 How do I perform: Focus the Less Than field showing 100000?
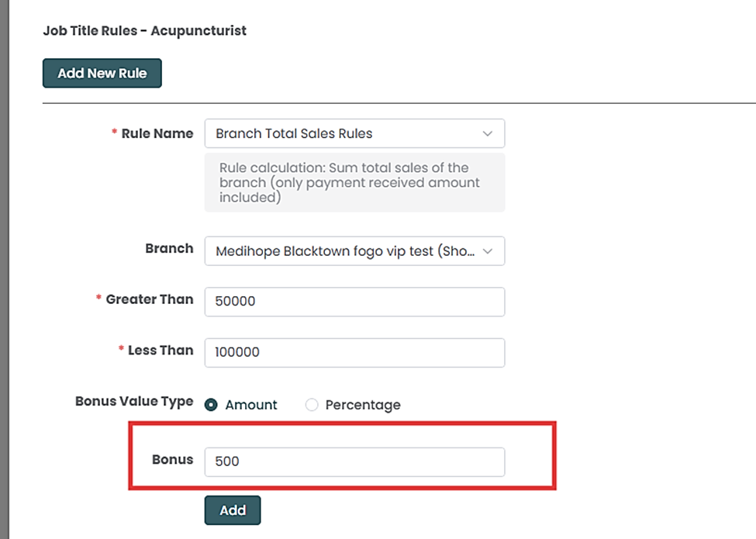click(x=354, y=352)
